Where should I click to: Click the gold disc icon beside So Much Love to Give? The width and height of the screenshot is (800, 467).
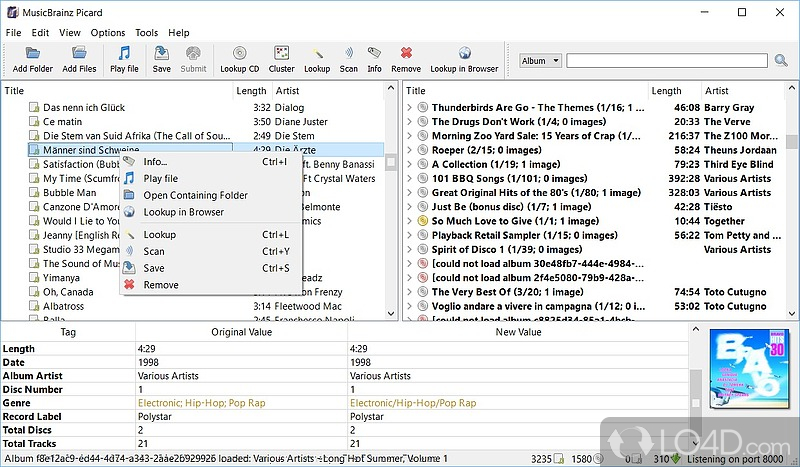[x=422, y=221]
